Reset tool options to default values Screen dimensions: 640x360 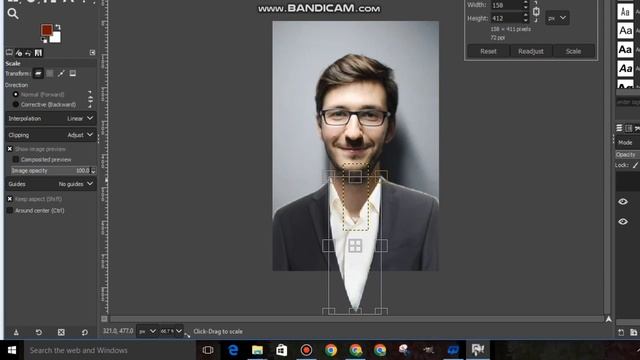[x=84, y=332]
